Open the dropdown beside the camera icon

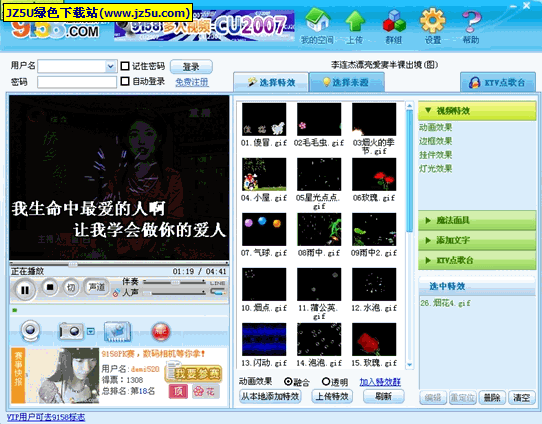[90, 331]
